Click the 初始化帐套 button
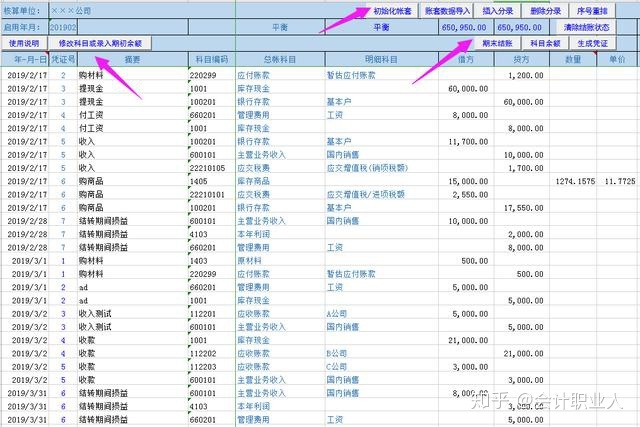This screenshot has width=640, height=427. pyautogui.click(x=392, y=11)
